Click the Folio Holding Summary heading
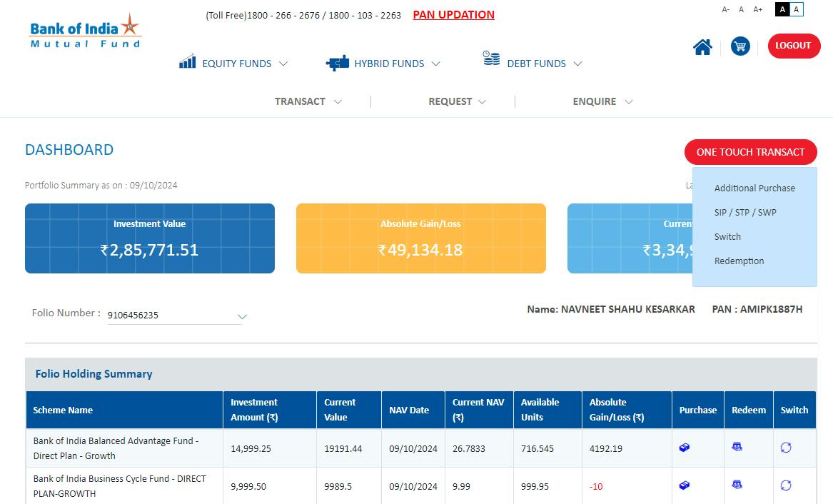833x504 pixels. coord(94,374)
